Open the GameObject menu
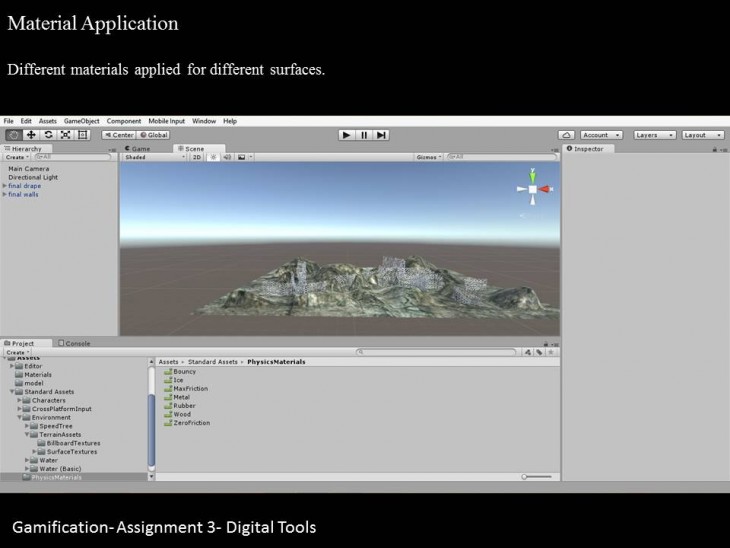The width and height of the screenshot is (730, 548). [x=83, y=121]
